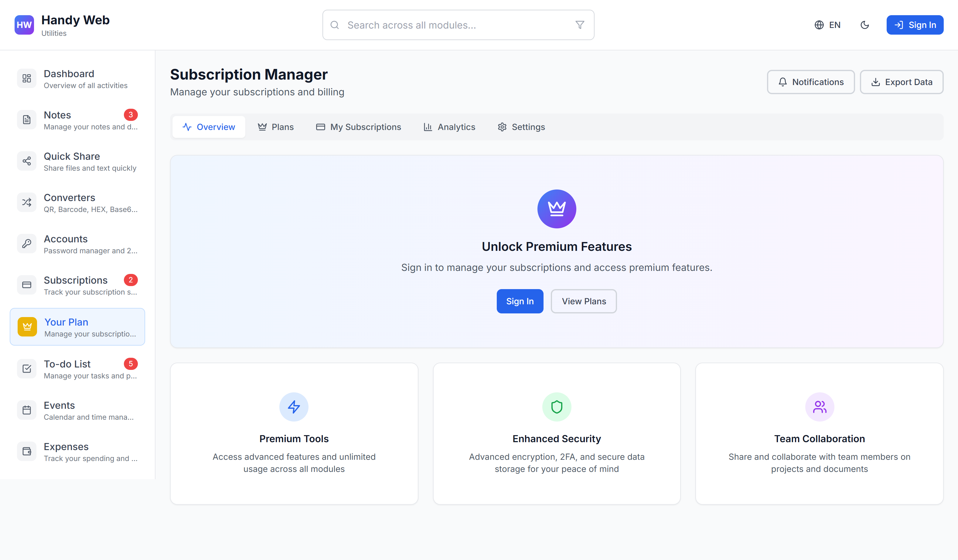The height and width of the screenshot is (560, 958).
Task: Click the Converters shuffle icon
Action: pos(27,202)
